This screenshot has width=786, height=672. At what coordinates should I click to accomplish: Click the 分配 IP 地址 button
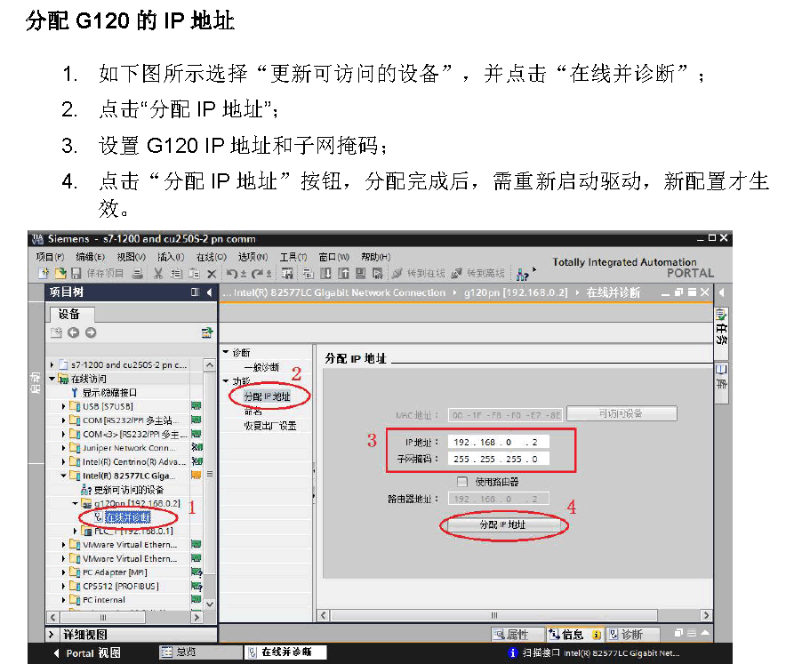pyautogui.click(x=502, y=524)
